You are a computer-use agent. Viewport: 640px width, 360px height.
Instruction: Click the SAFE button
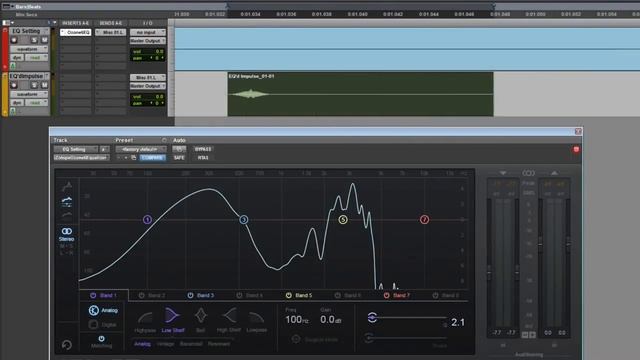[x=179, y=158]
